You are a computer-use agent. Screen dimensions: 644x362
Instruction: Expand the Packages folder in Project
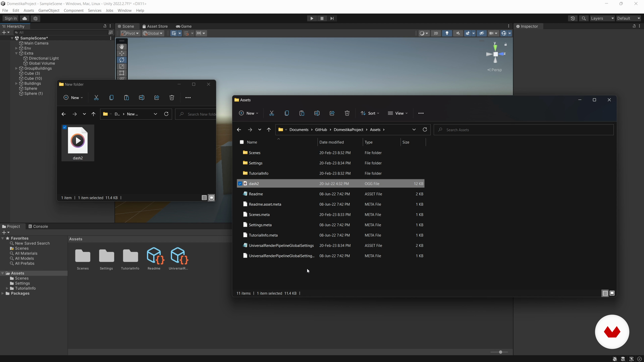click(3, 294)
